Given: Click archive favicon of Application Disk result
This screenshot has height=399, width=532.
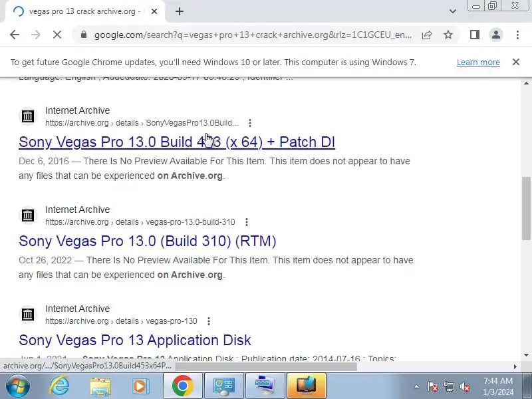Looking at the screenshot, I should [x=28, y=314].
